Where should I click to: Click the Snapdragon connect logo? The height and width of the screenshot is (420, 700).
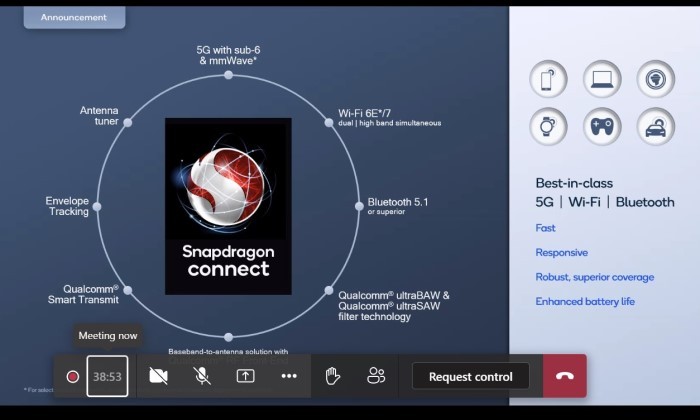pos(228,206)
